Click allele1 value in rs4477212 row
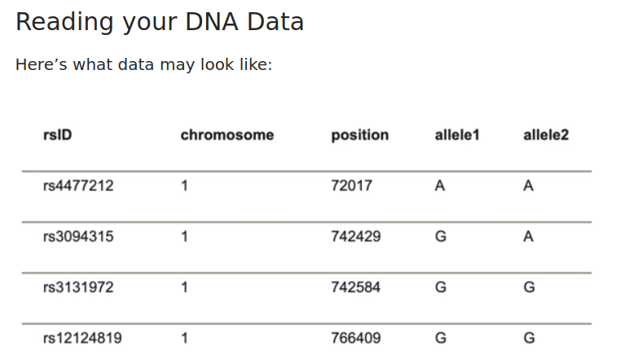This screenshot has width=620, height=364. (440, 186)
